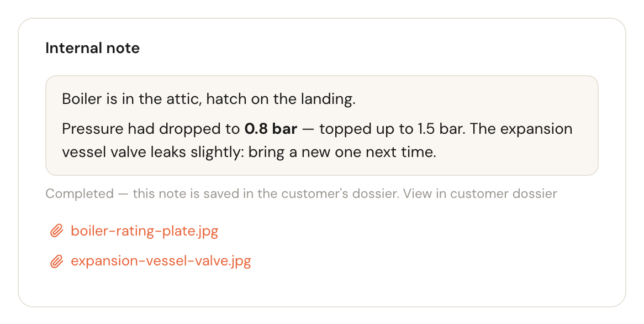Screen dimensions: 644x324
Task: Click the Internal note heading
Action: (x=92, y=48)
